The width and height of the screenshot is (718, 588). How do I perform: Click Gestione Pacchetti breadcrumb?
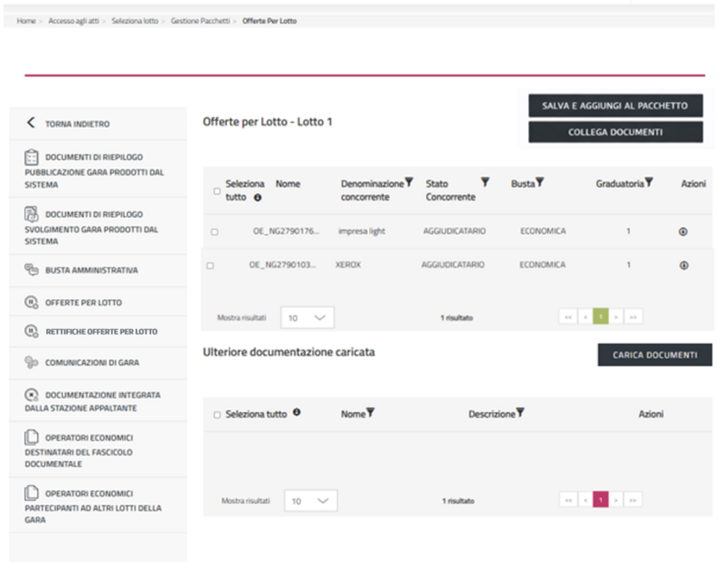coord(200,21)
